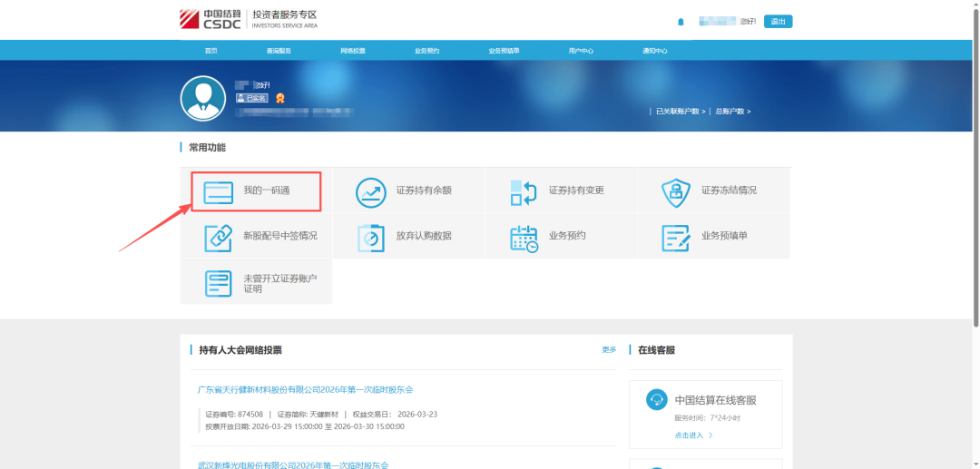Screen dimensions: 980x469
Task: Click the 放弃认购数据 clipboard icon
Action: [x=370, y=237]
